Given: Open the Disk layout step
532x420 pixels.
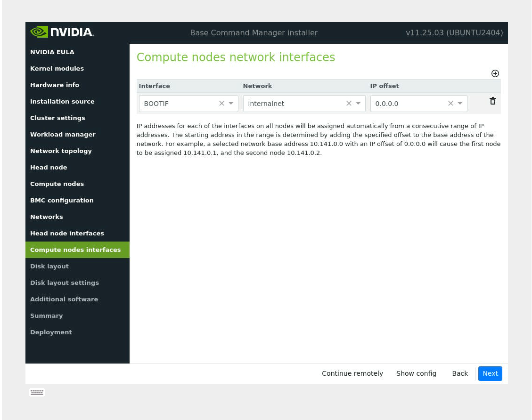Looking at the screenshot, I should point(49,267).
